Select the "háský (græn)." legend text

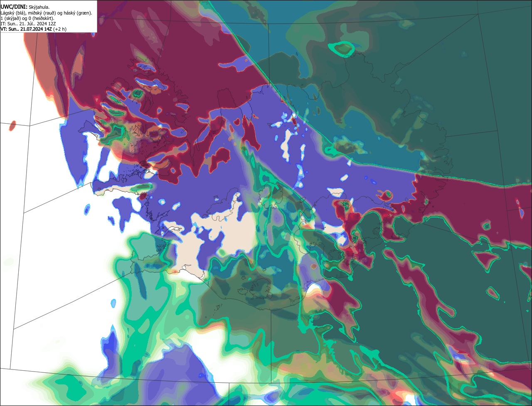coord(78,13)
